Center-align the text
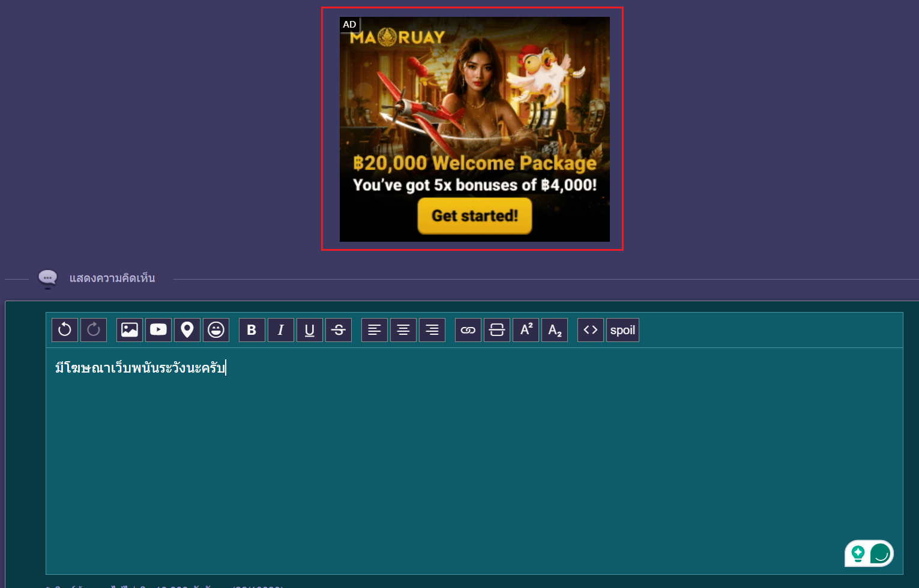This screenshot has height=588, width=919. [403, 330]
